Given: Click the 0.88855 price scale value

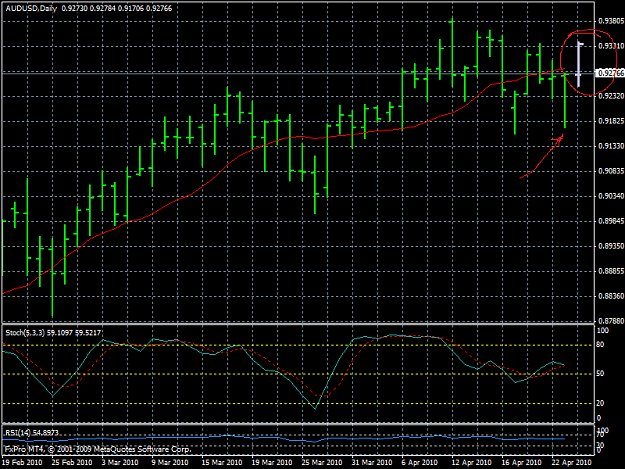Looking at the screenshot, I should tap(611, 271).
